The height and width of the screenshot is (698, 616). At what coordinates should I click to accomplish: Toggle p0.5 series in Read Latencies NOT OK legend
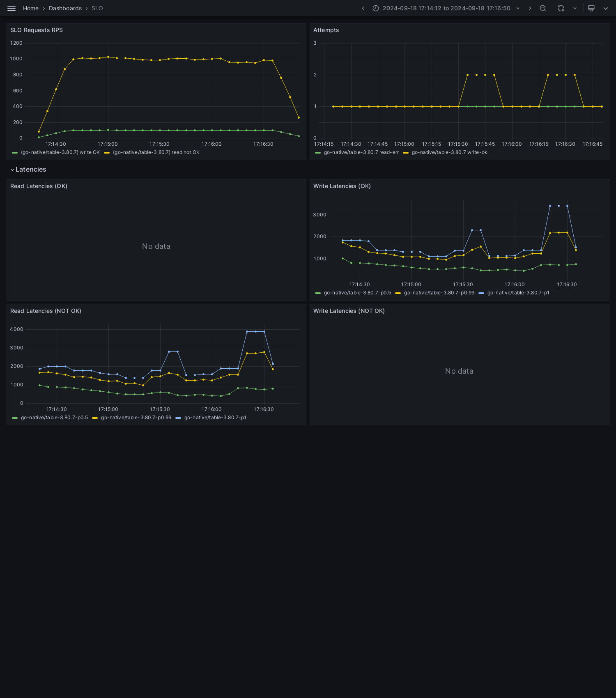54,418
